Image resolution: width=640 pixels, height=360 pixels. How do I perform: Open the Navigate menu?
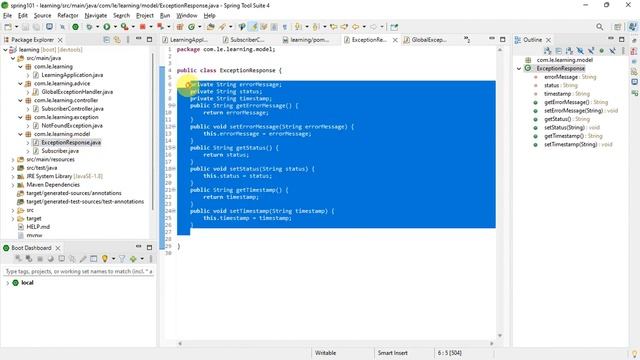click(96, 16)
